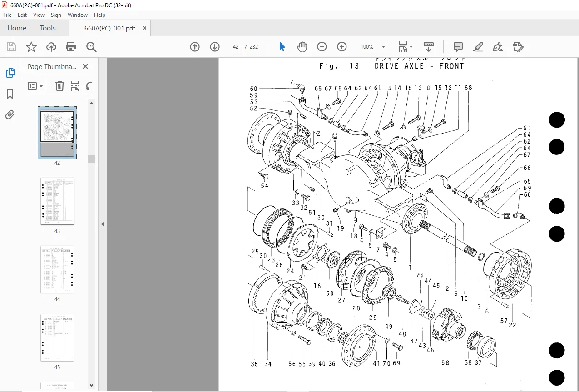579x392 pixels.
Task: Open the Window menu
Action: 78,15
